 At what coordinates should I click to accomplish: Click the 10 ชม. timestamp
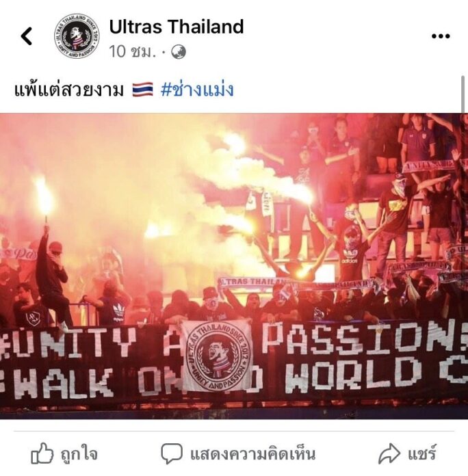133,52
